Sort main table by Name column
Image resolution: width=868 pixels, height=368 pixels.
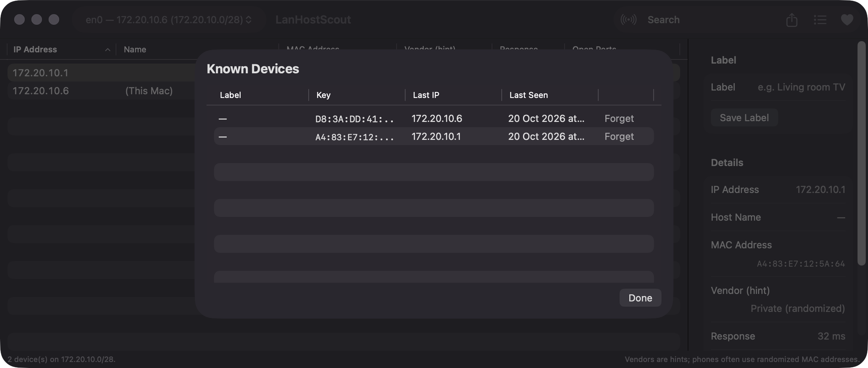pos(135,49)
